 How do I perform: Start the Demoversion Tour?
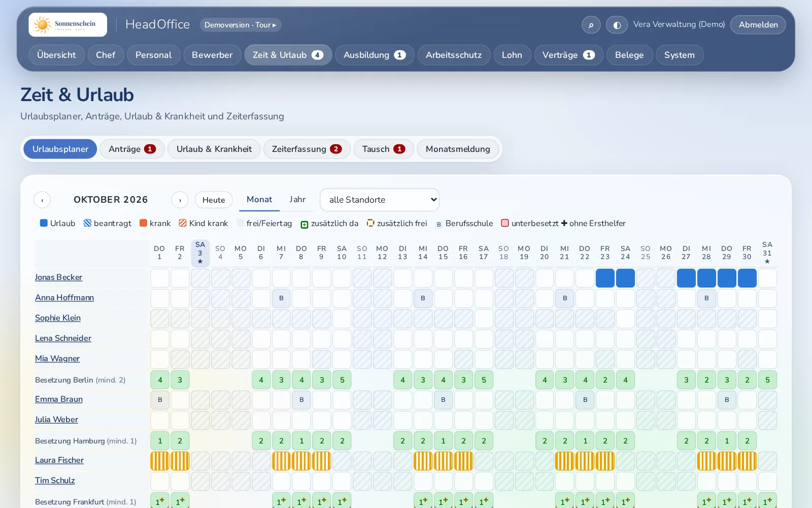(x=241, y=25)
